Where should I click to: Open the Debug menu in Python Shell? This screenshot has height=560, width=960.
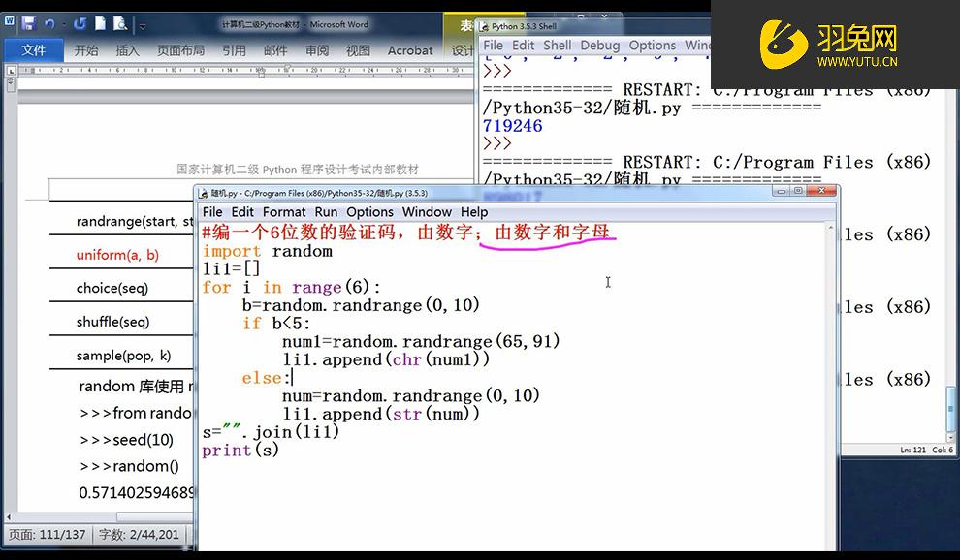coord(600,45)
